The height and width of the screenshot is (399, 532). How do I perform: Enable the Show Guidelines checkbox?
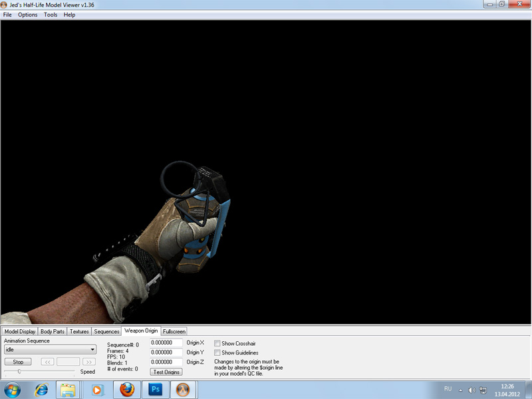click(x=217, y=352)
